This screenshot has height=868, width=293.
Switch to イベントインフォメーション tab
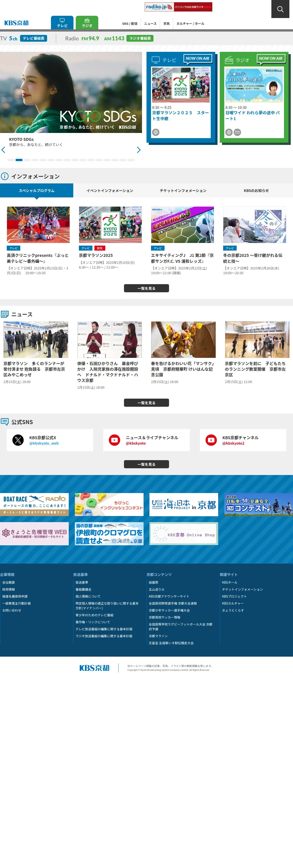coord(110,190)
